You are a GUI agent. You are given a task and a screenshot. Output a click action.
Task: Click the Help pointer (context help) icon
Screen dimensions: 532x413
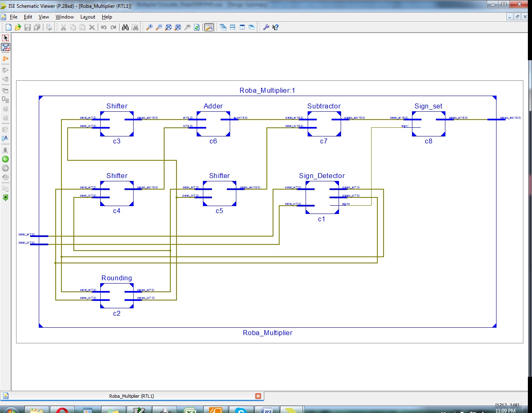point(275,27)
